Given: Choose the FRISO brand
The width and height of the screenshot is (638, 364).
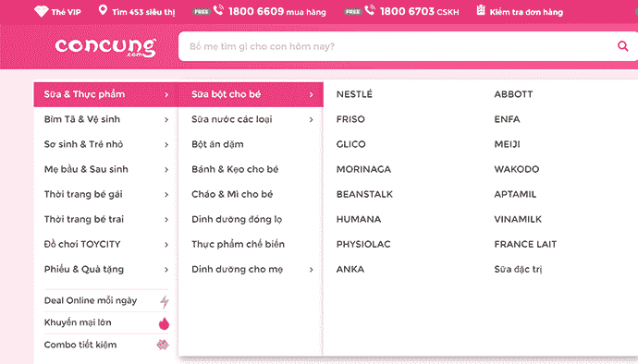Looking at the screenshot, I should click(350, 119).
